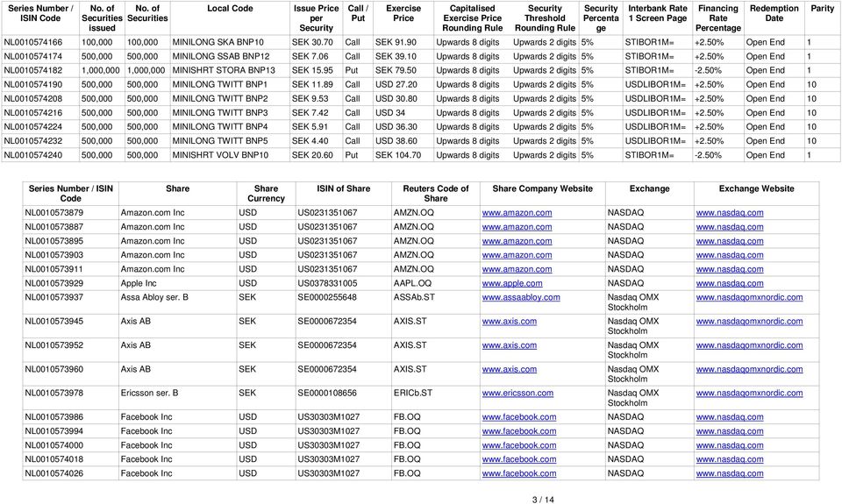Click Open End in the NL0010574224 row
The image size is (842, 504).
coord(765,127)
